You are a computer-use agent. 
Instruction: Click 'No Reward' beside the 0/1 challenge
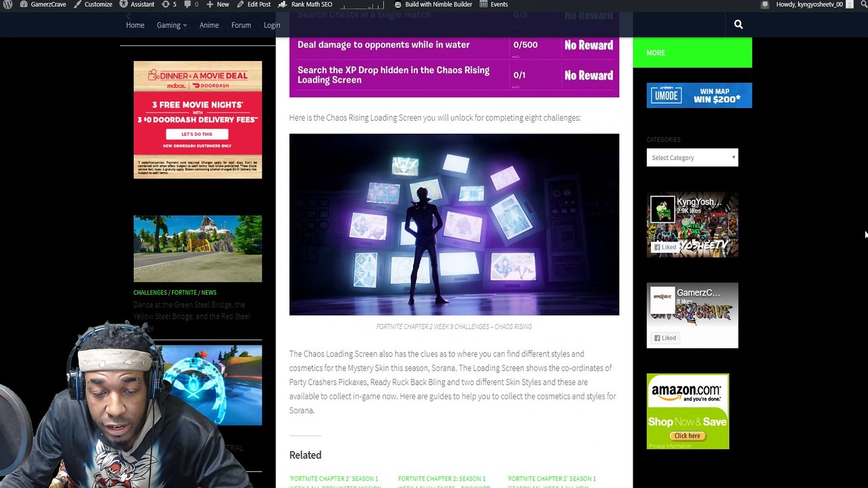[589, 75]
